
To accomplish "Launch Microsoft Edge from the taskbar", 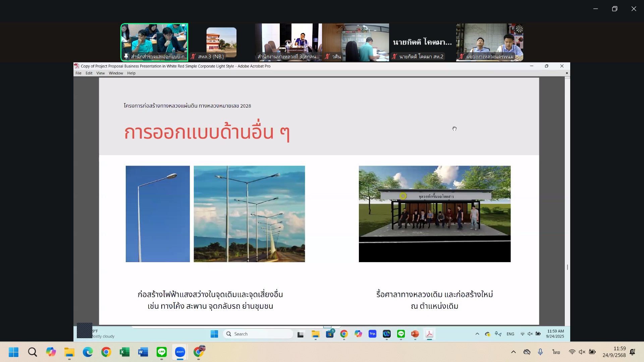I will [88, 352].
